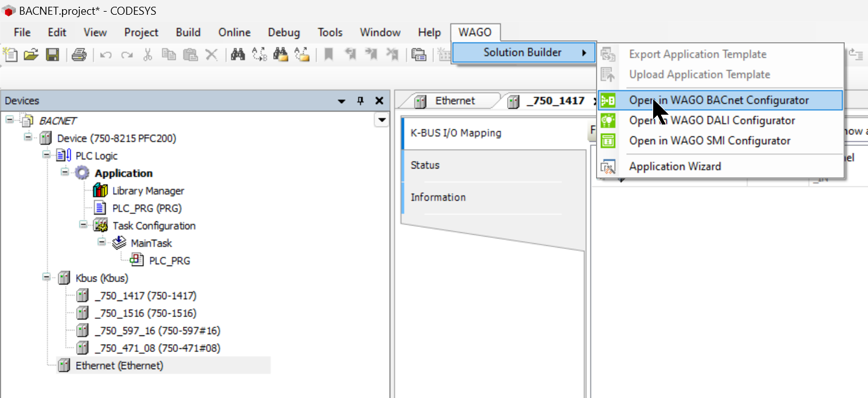Collapse the Application node
This screenshot has width=868, height=398.
pos(64,172)
